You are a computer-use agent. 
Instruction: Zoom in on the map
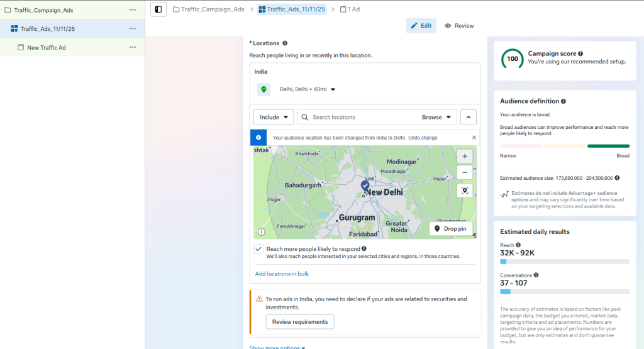point(465,156)
